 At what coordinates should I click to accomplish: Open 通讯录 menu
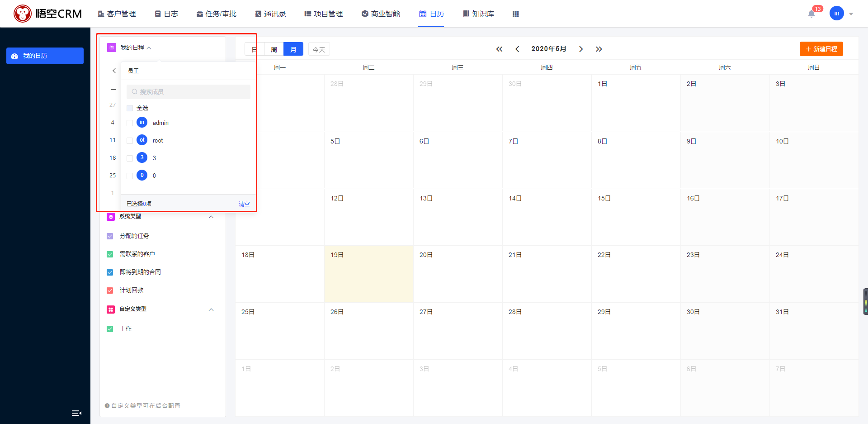click(x=271, y=14)
